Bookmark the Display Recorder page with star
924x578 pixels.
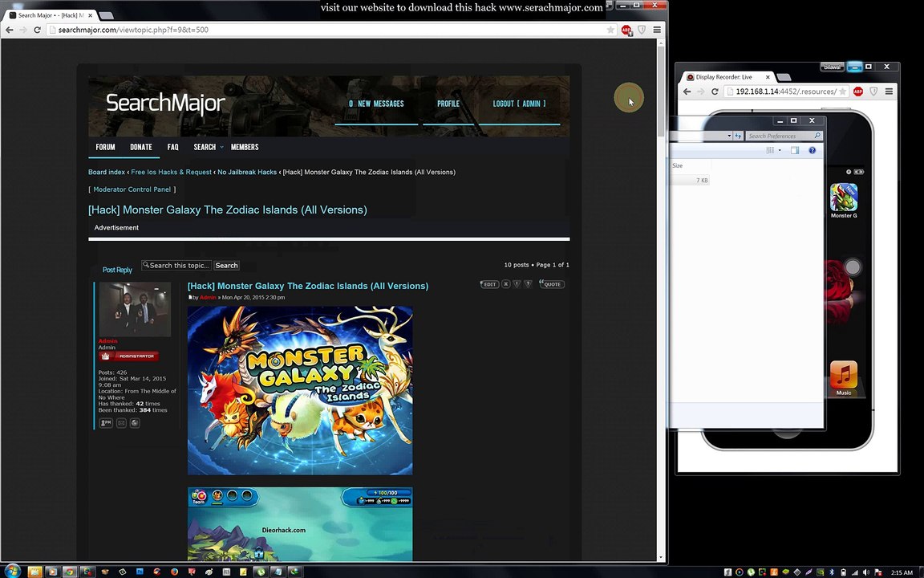[843, 92]
